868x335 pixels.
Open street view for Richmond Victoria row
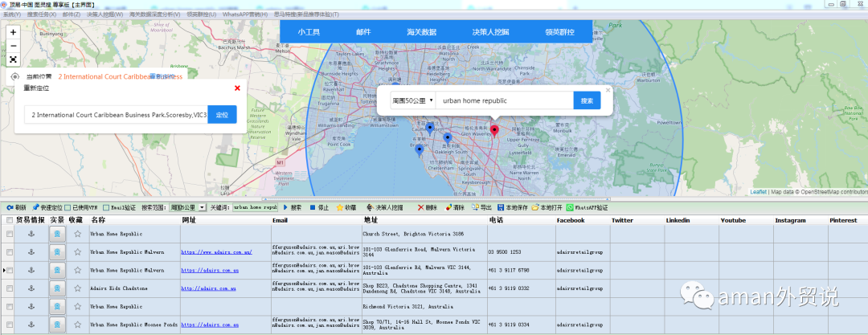tap(56, 306)
